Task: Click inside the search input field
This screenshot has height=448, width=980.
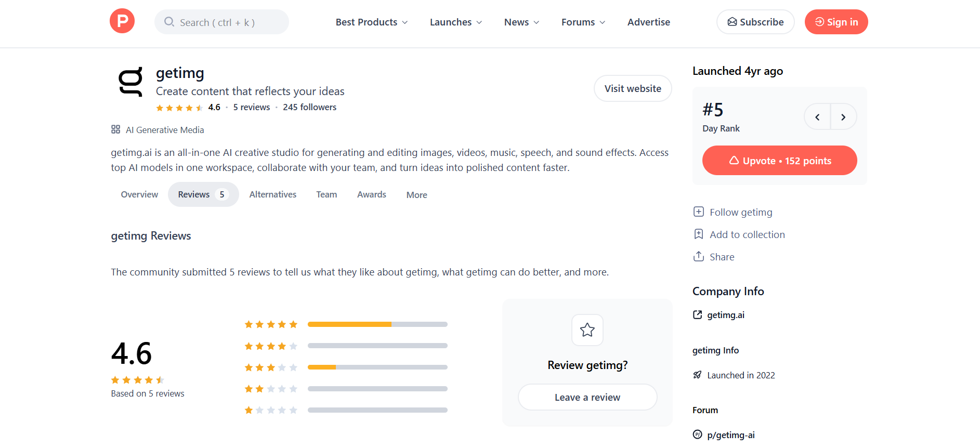Action: tap(221, 22)
